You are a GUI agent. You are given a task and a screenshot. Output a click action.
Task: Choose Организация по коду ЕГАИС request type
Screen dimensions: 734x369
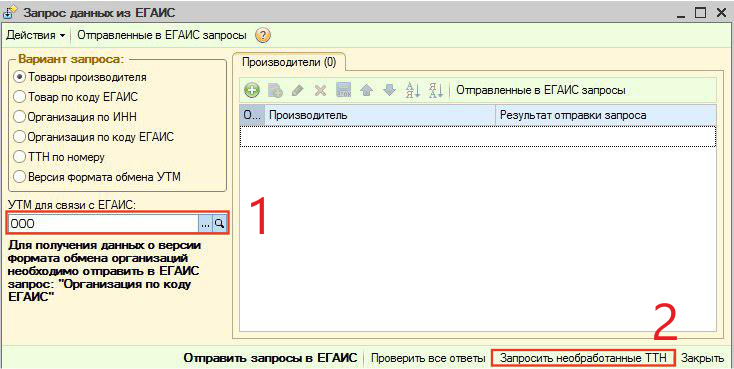click(94, 137)
